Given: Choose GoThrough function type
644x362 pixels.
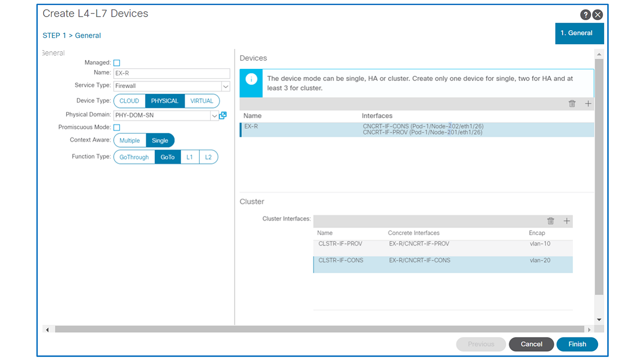Looking at the screenshot, I should 134,157.
